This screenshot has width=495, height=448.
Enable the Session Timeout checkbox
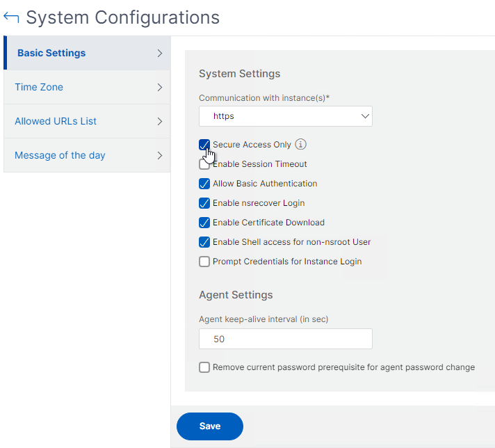click(x=204, y=164)
